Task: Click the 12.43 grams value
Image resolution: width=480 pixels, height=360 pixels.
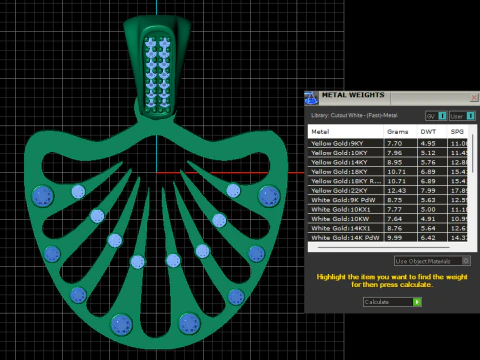Action: click(x=396, y=190)
